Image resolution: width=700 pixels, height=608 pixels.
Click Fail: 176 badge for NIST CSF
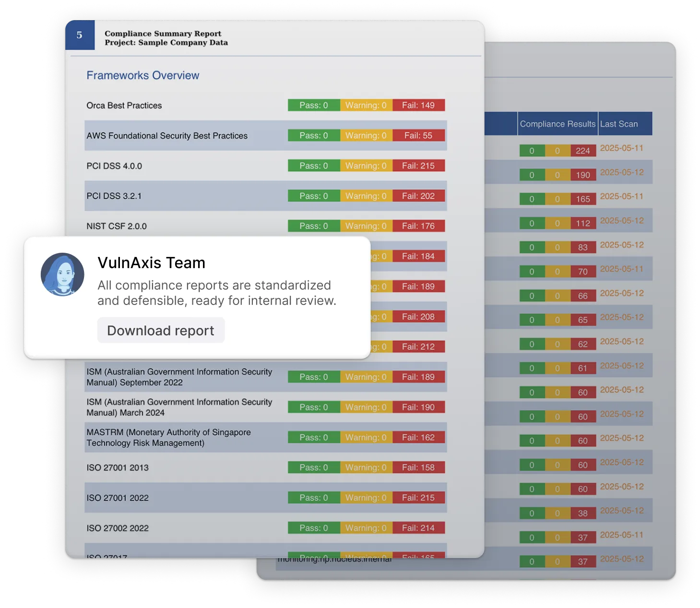(418, 226)
